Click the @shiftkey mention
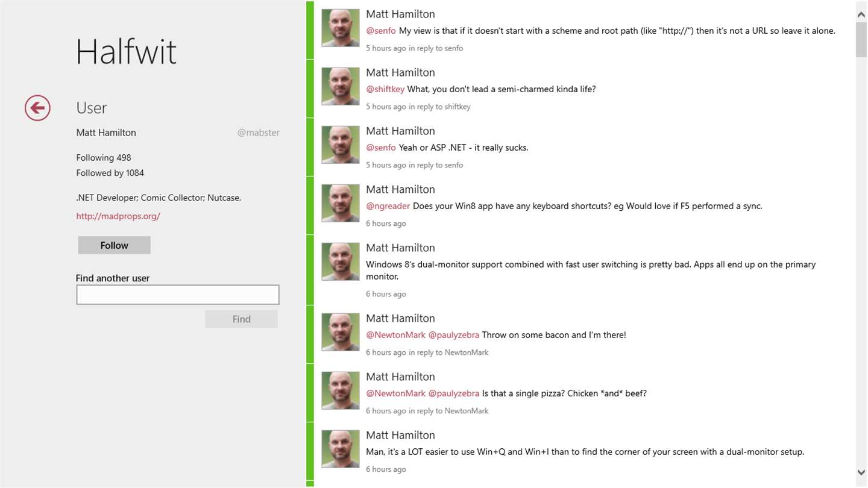 coord(385,89)
